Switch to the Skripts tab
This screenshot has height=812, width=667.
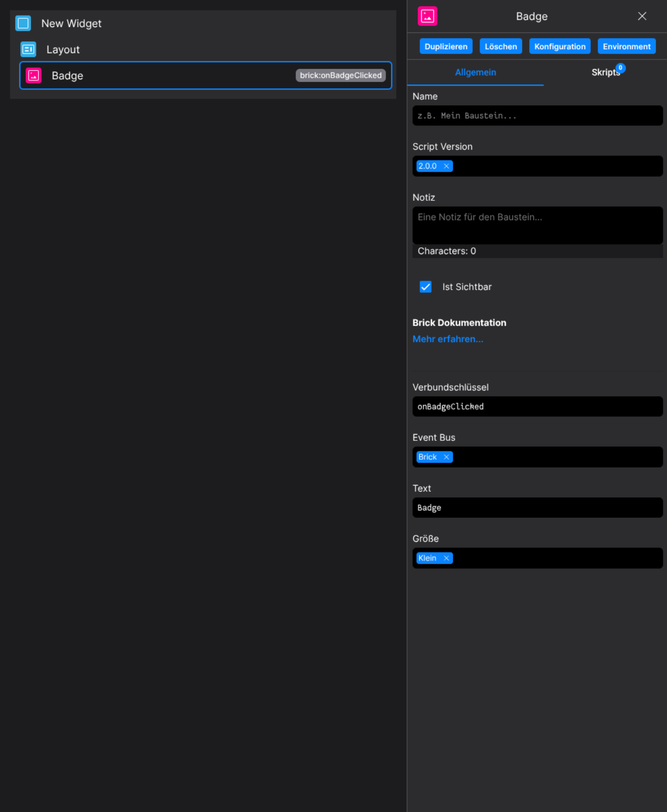click(605, 73)
